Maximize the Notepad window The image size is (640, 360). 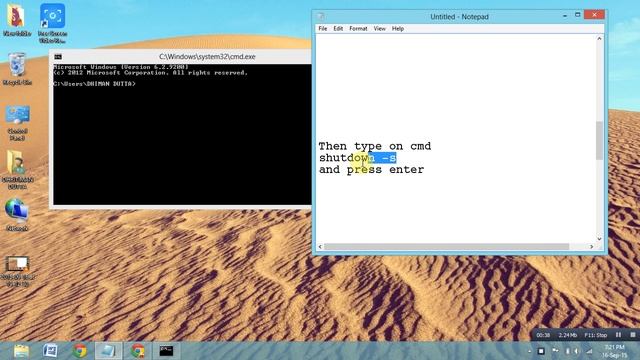tap(578, 15)
